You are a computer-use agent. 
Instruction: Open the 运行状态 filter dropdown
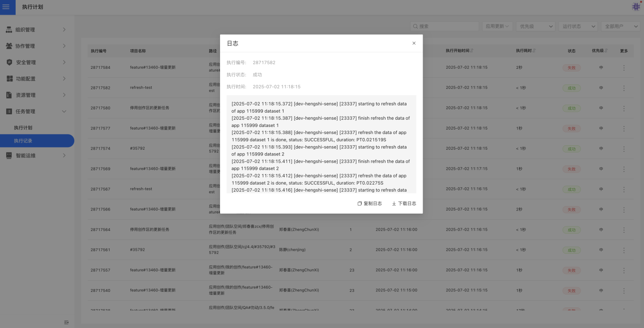click(x=578, y=26)
